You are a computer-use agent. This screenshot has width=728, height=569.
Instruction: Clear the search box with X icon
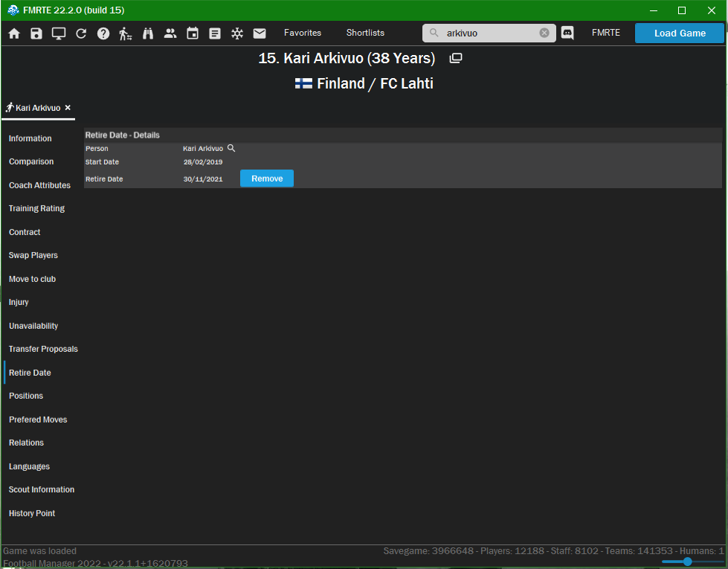click(544, 33)
